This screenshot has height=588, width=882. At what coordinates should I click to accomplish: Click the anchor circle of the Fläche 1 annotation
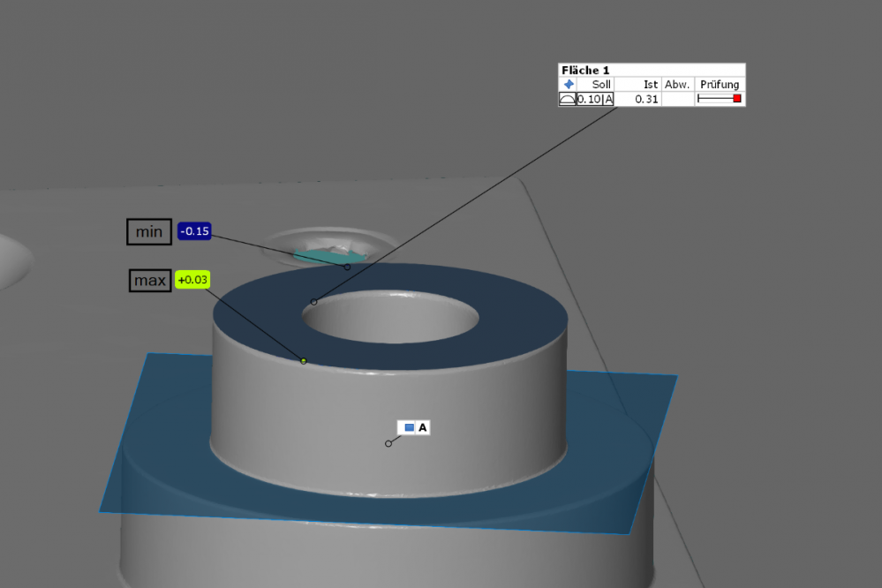(x=314, y=302)
